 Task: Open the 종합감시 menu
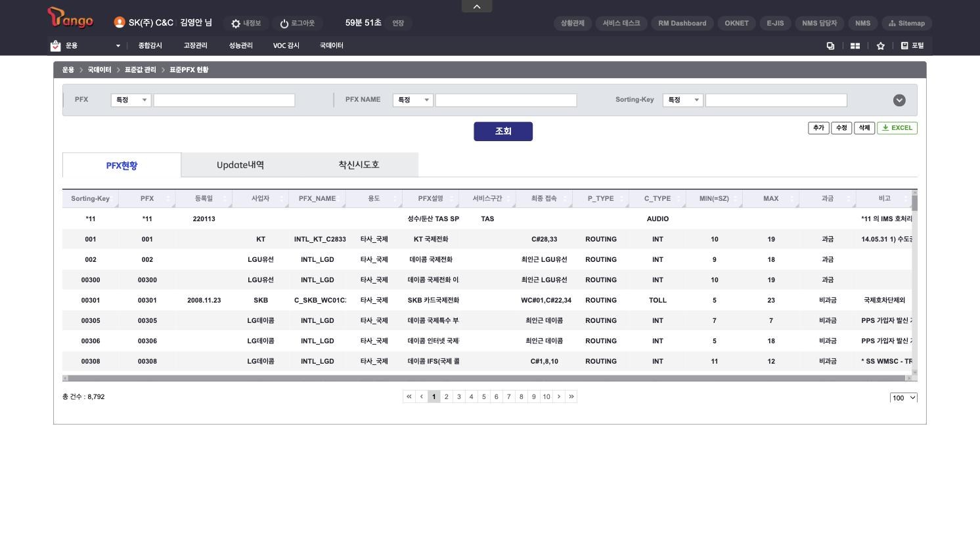tap(150, 46)
